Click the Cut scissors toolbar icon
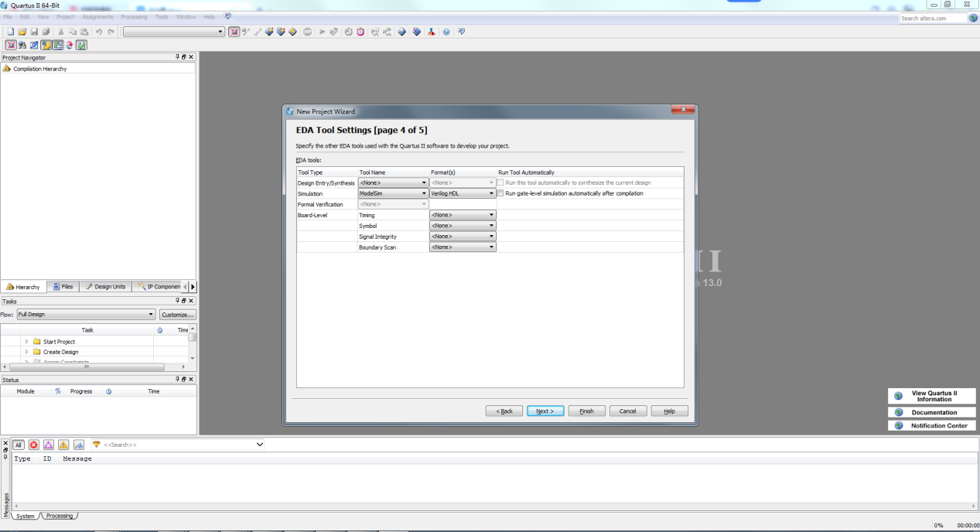Image resolution: width=980 pixels, height=532 pixels. point(60,32)
